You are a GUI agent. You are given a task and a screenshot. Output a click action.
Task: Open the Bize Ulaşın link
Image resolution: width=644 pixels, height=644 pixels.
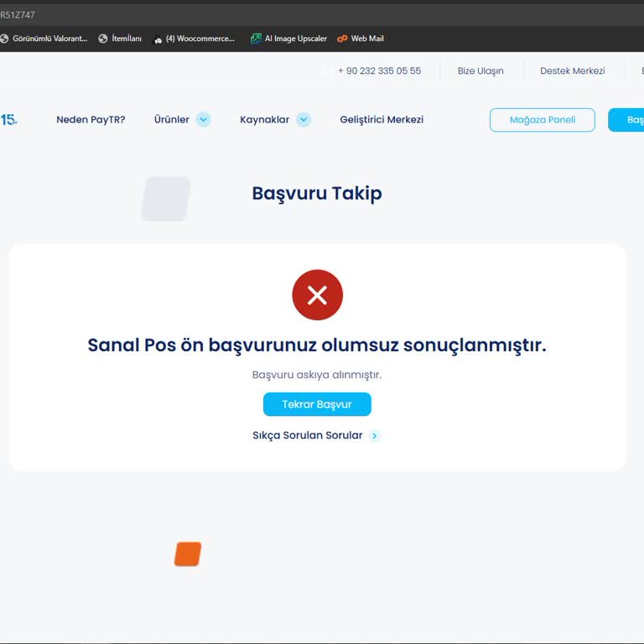tap(480, 70)
